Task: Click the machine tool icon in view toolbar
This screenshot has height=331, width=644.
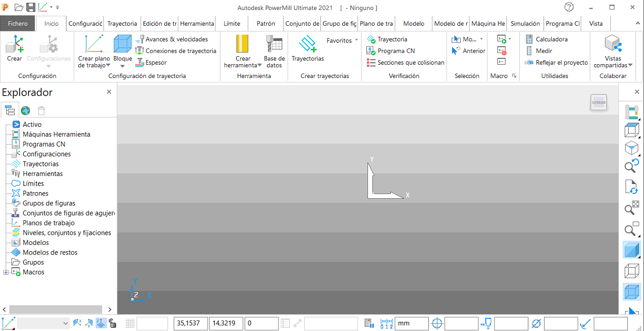Action: tap(632, 112)
